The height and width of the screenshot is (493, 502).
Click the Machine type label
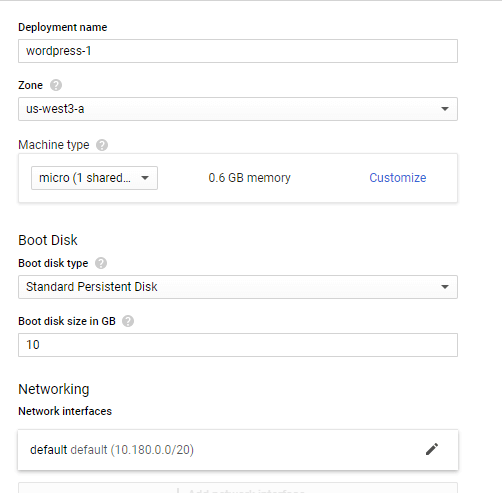pos(54,145)
